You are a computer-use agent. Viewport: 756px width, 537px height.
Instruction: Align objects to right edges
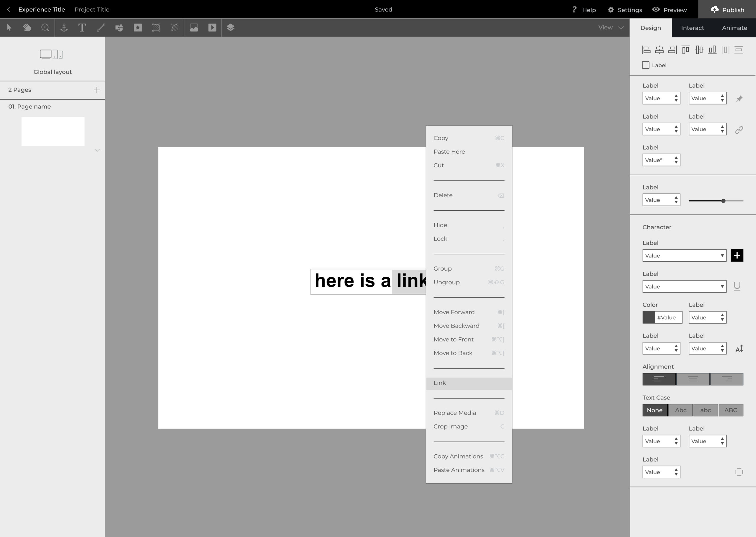click(x=672, y=50)
